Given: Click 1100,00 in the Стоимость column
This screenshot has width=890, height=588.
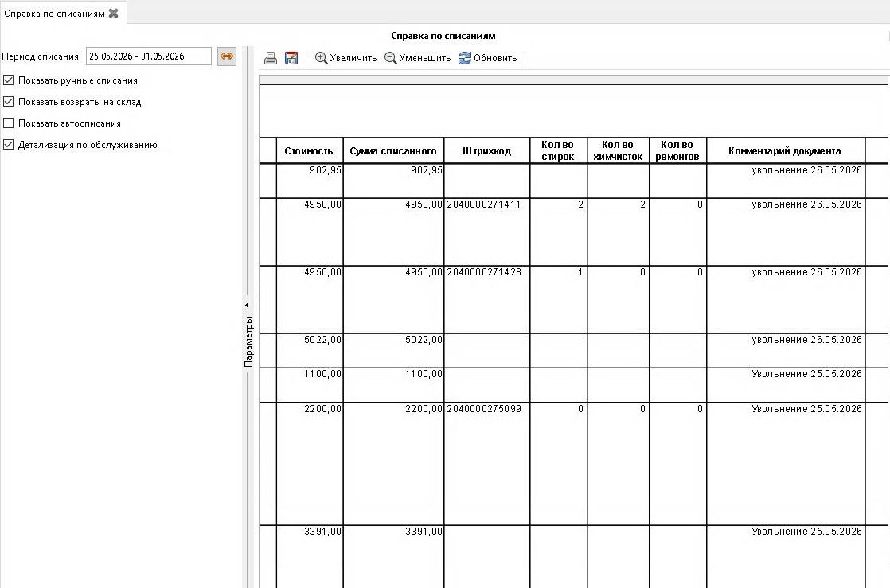Looking at the screenshot, I should [322, 373].
